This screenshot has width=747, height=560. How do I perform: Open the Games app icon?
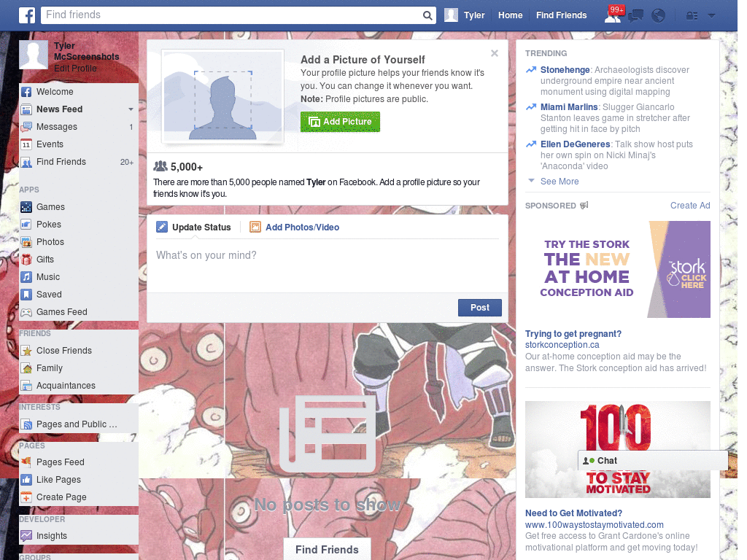point(26,207)
